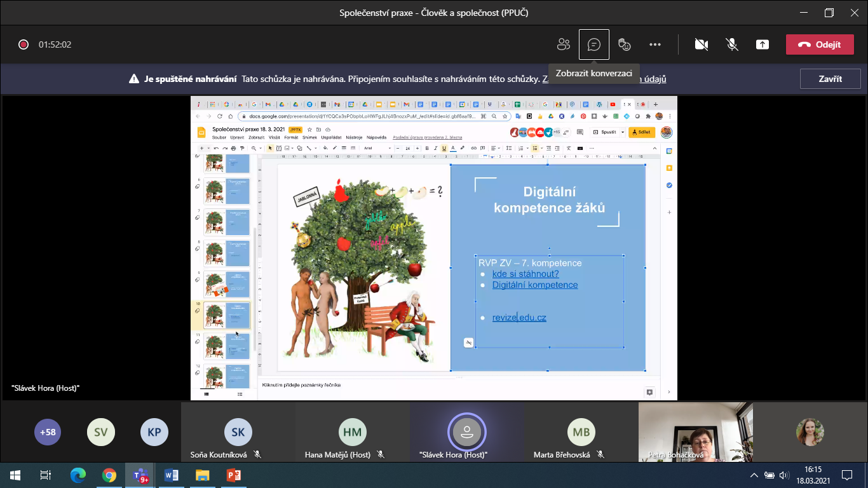
Task: Turn on the camera
Action: coord(702,44)
